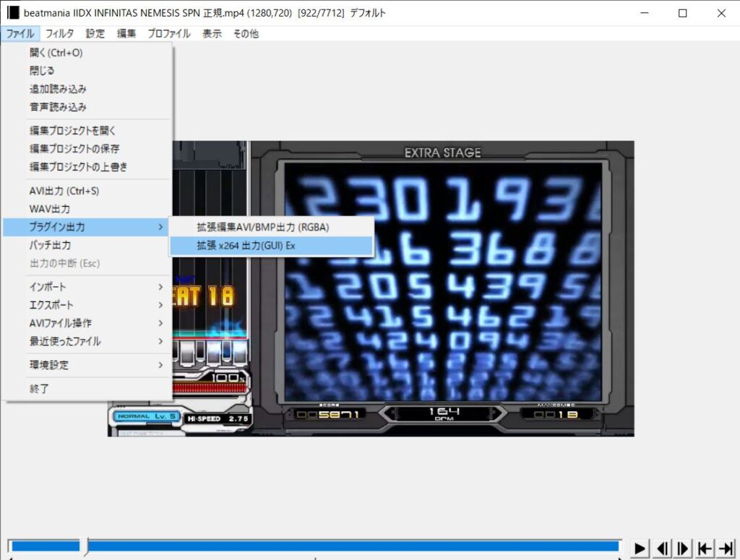Open the プロファイル menu

coord(168,33)
